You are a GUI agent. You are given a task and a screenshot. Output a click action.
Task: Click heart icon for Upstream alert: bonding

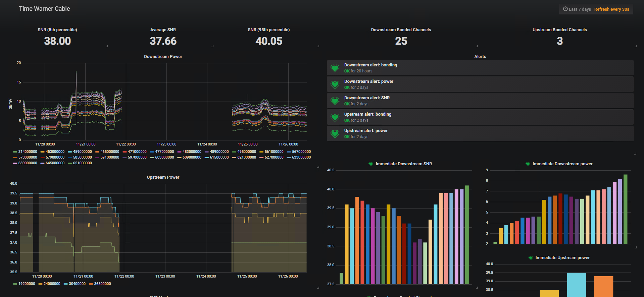coord(335,117)
